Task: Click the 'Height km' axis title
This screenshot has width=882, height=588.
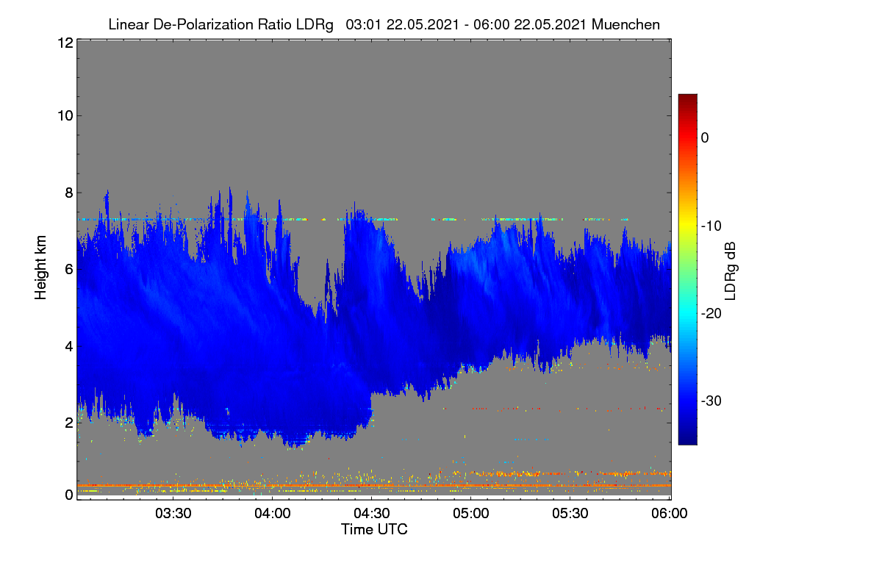Action: (40, 268)
